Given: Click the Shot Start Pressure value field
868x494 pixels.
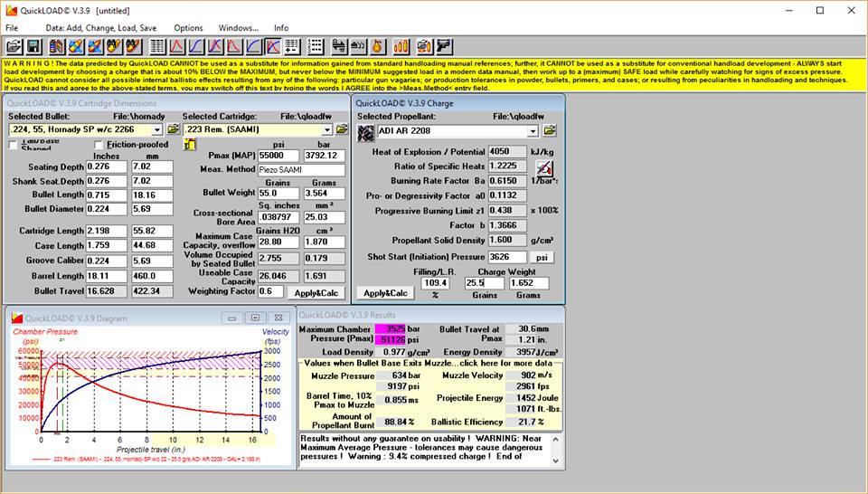Looking at the screenshot, I should tap(507, 257).
